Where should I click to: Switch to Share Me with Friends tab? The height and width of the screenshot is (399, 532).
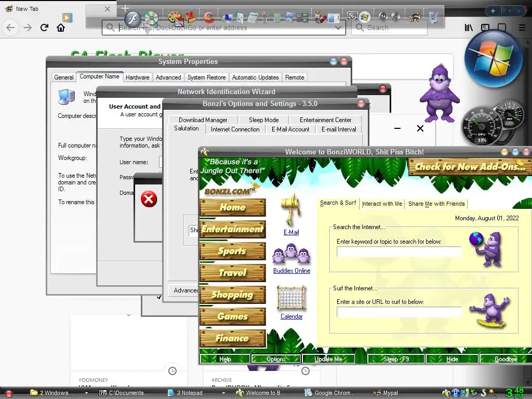[x=436, y=204]
